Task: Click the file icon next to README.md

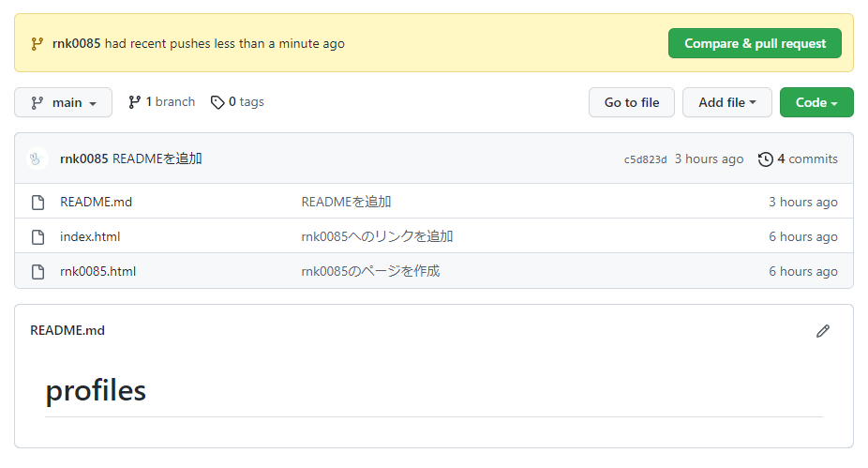Action: click(38, 203)
